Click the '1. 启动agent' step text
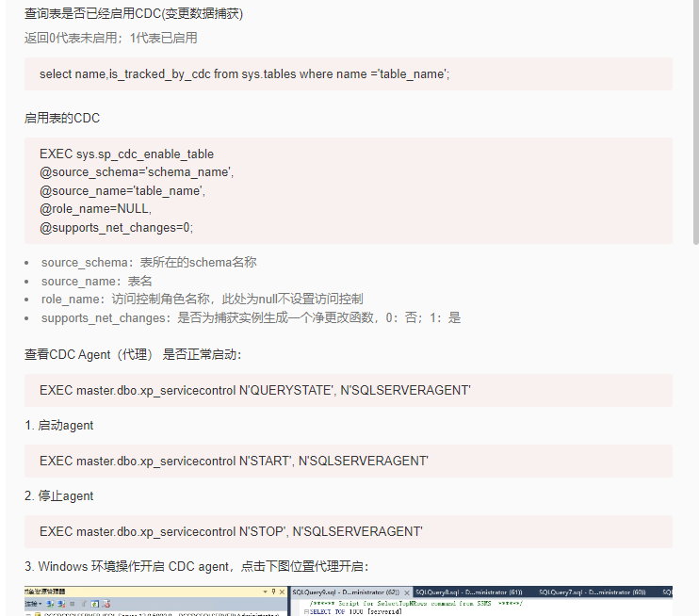Screen dimensions: 699x616 point(58,426)
